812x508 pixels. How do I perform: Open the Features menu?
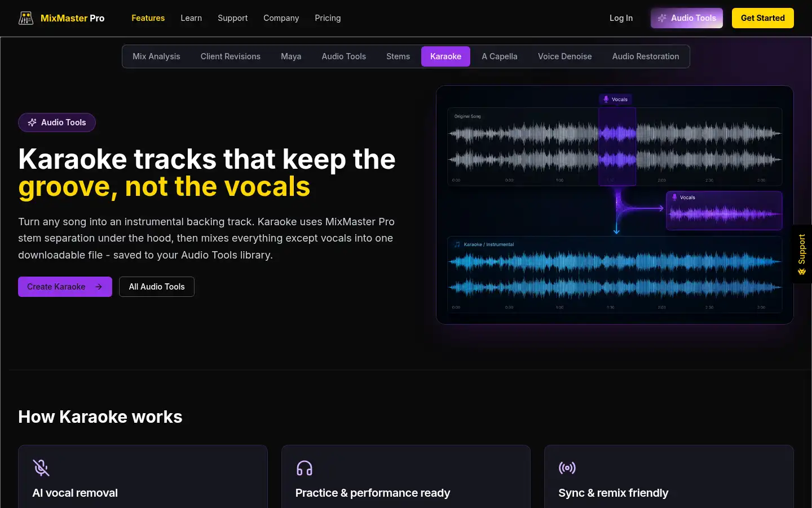pyautogui.click(x=148, y=18)
